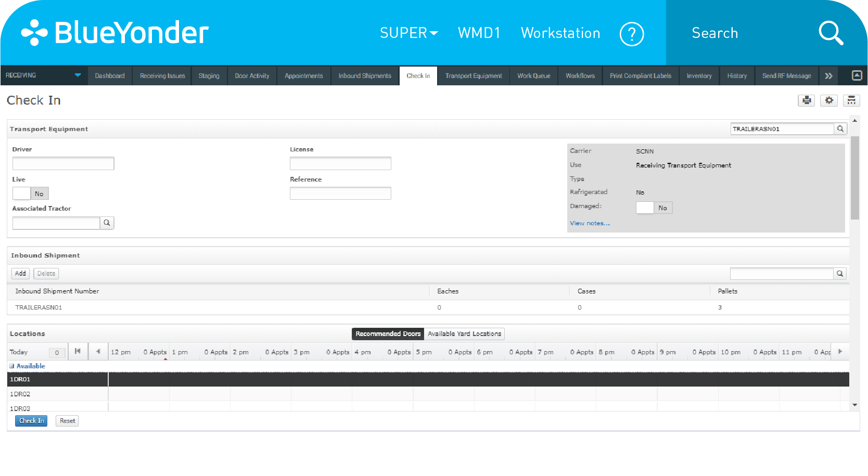This screenshot has height=476, width=868.
Task: Click the layout icon beside the gear
Action: point(851,100)
